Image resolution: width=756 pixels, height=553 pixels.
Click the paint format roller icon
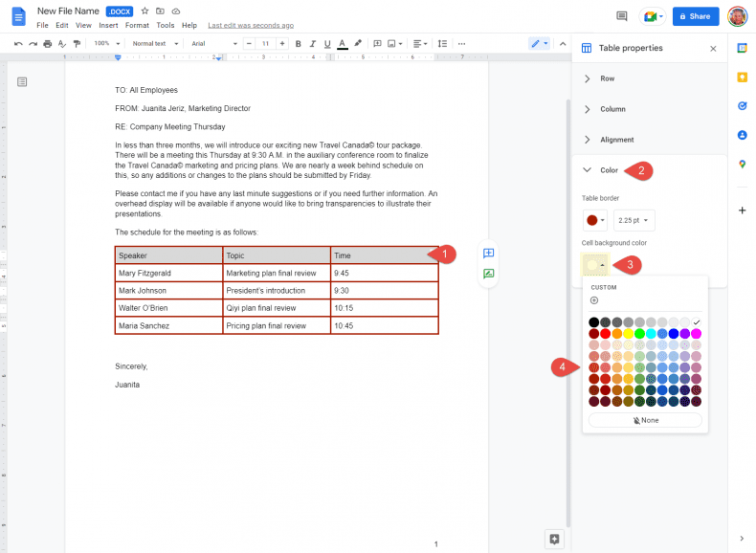point(77,44)
